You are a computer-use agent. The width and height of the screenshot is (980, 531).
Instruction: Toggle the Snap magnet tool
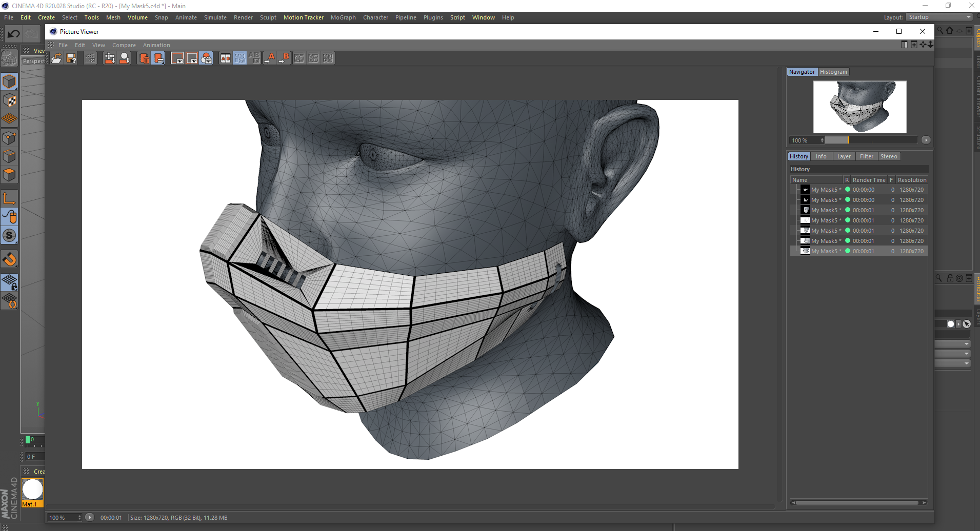tap(9, 259)
